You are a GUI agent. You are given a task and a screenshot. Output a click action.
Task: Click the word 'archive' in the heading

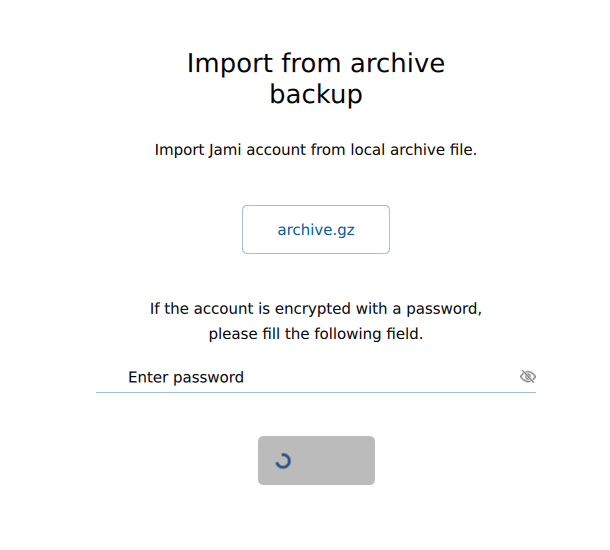coord(398,63)
